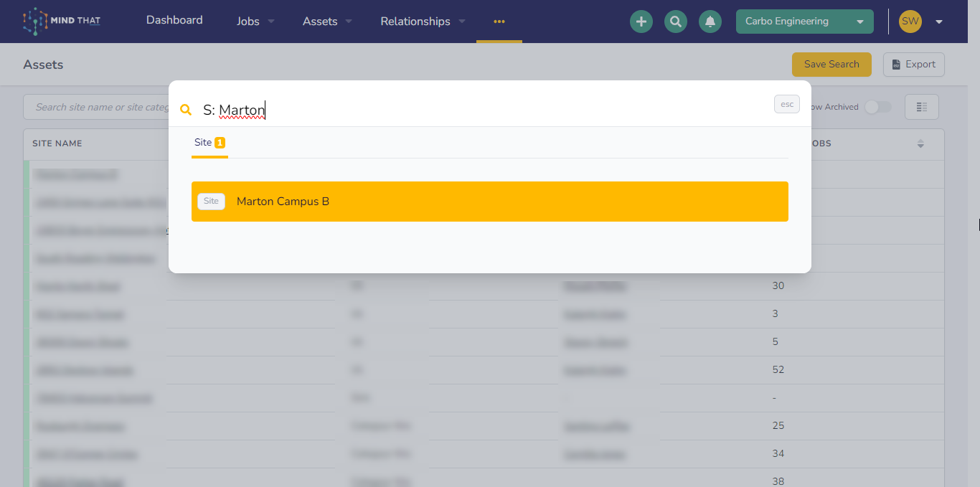The height and width of the screenshot is (487, 980).
Task: Click the Export button
Action: click(x=914, y=65)
